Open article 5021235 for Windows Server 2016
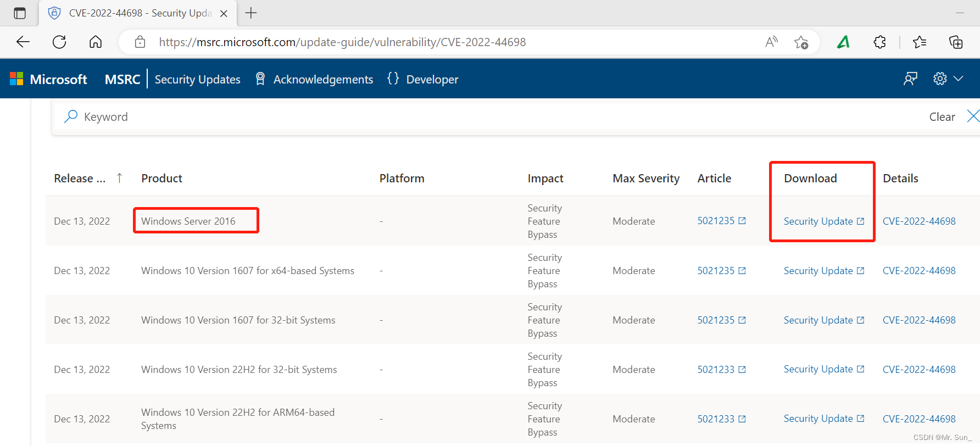 pos(721,221)
